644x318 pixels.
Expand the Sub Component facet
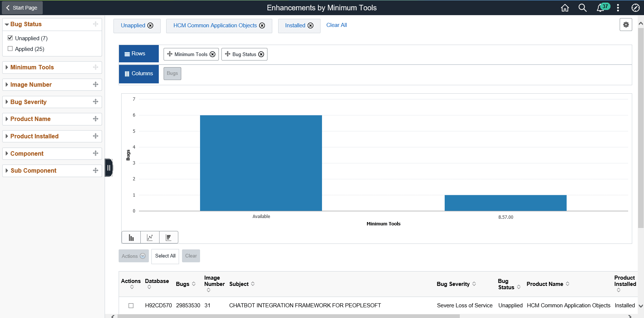click(7, 170)
